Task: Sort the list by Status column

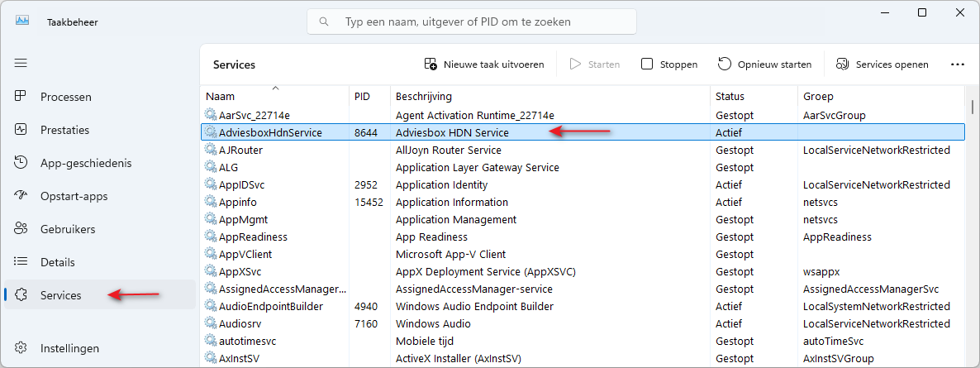Action: [x=754, y=97]
